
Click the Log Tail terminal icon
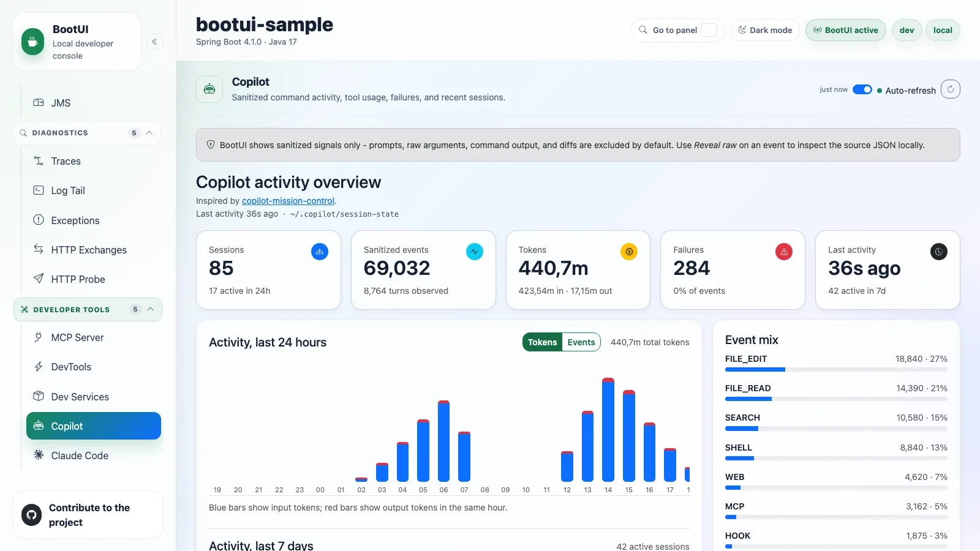coord(39,190)
